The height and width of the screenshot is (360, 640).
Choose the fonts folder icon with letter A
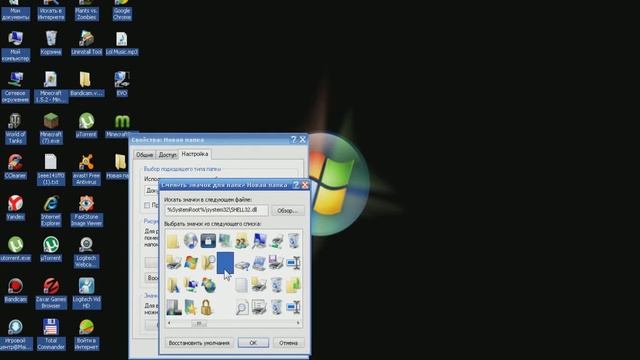[x=173, y=285]
